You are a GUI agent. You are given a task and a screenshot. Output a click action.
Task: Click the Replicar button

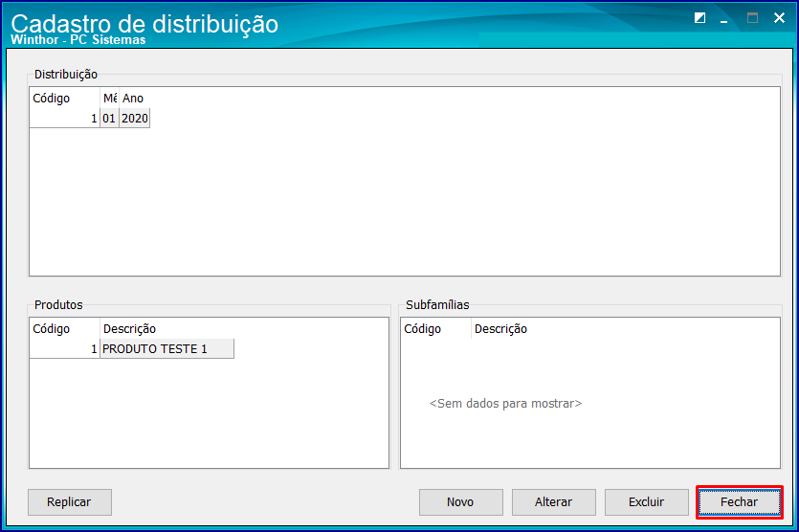tap(69, 502)
